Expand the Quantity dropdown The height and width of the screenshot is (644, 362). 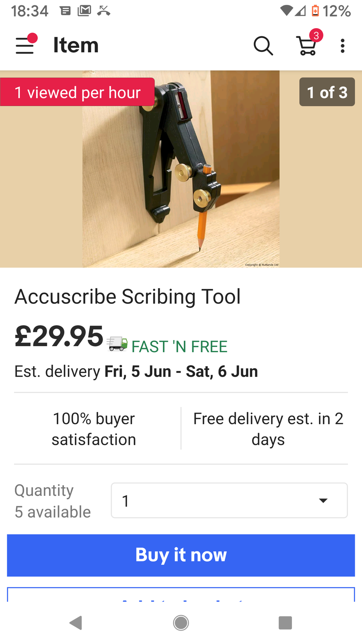point(229,500)
